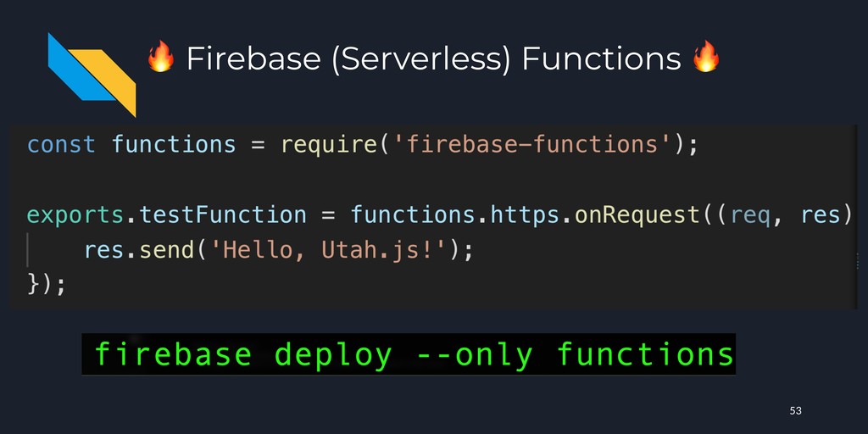
Task: Click 'send' in res.send call
Action: [x=167, y=251]
